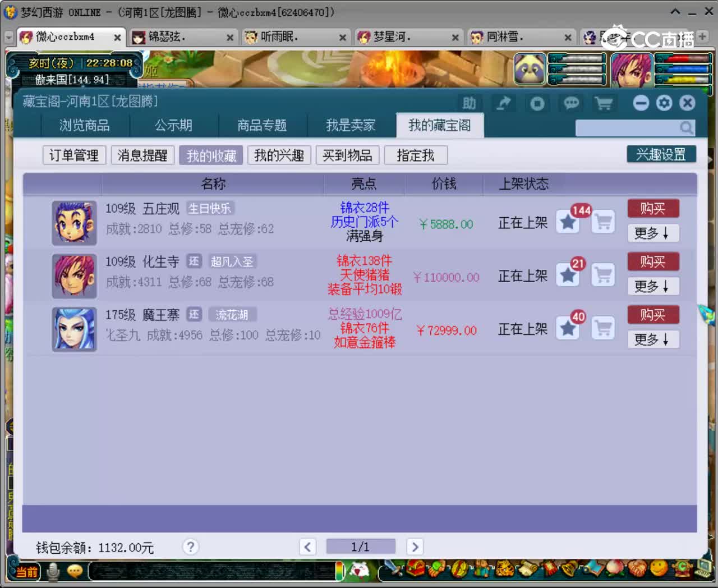
Task: Expand 更多 menu for 五庄观 listing
Action: tap(653, 233)
